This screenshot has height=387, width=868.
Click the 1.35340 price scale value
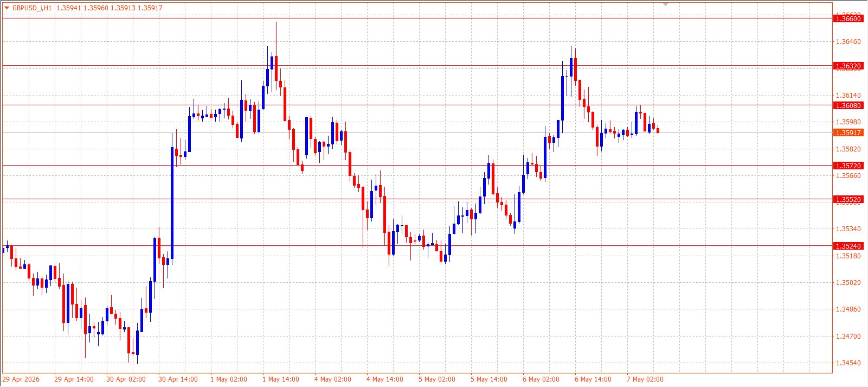pyautogui.click(x=848, y=229)
